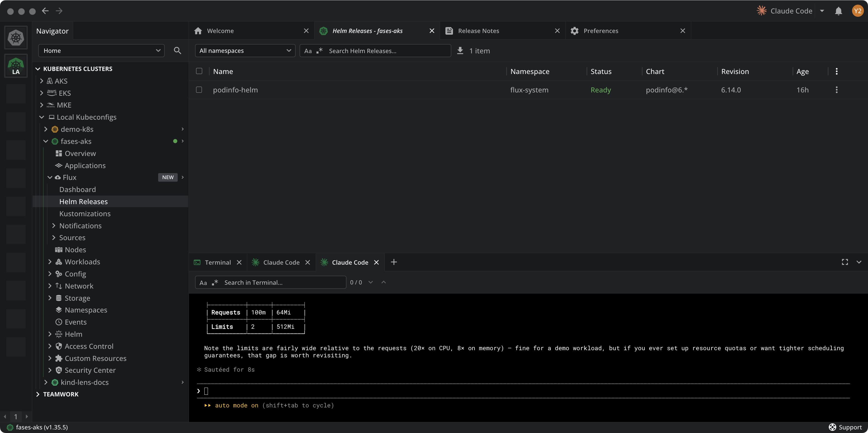Open the Events view

point(76,322)
